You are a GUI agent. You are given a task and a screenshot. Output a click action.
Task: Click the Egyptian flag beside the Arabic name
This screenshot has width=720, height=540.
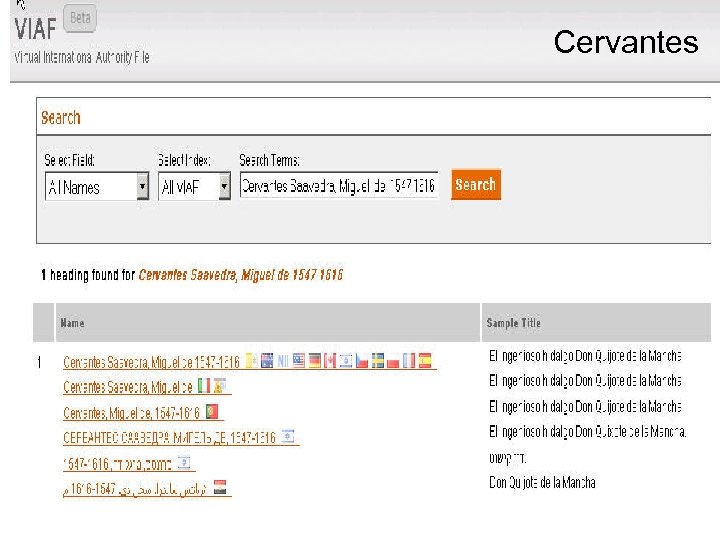(x=220, y=488)
